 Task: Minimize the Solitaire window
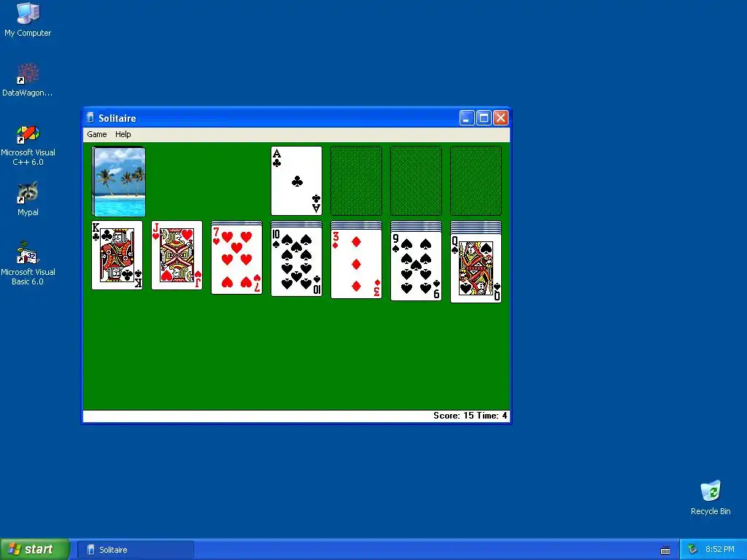click(x=467, y=117)
